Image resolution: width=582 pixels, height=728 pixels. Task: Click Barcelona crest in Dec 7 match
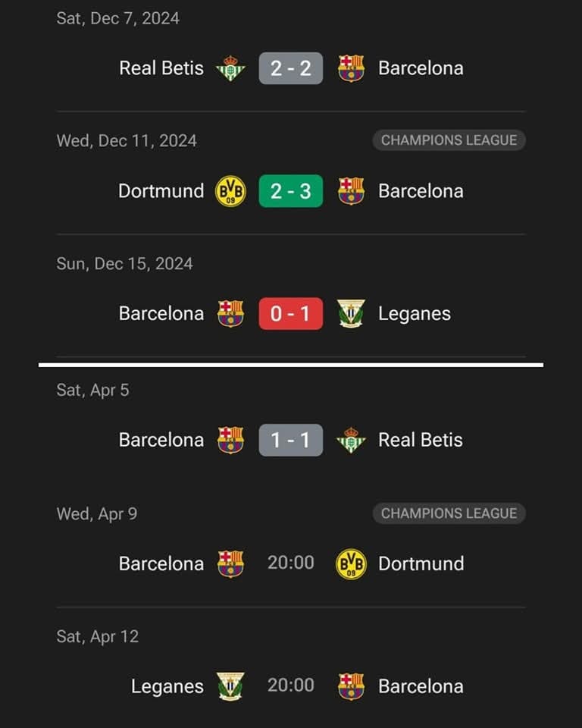pyautogui.click(x=351, y=68)
